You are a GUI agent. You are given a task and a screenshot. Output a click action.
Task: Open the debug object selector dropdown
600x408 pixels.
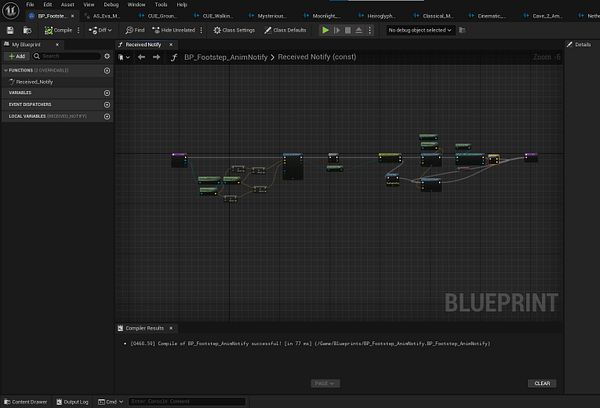click(420, 30)
